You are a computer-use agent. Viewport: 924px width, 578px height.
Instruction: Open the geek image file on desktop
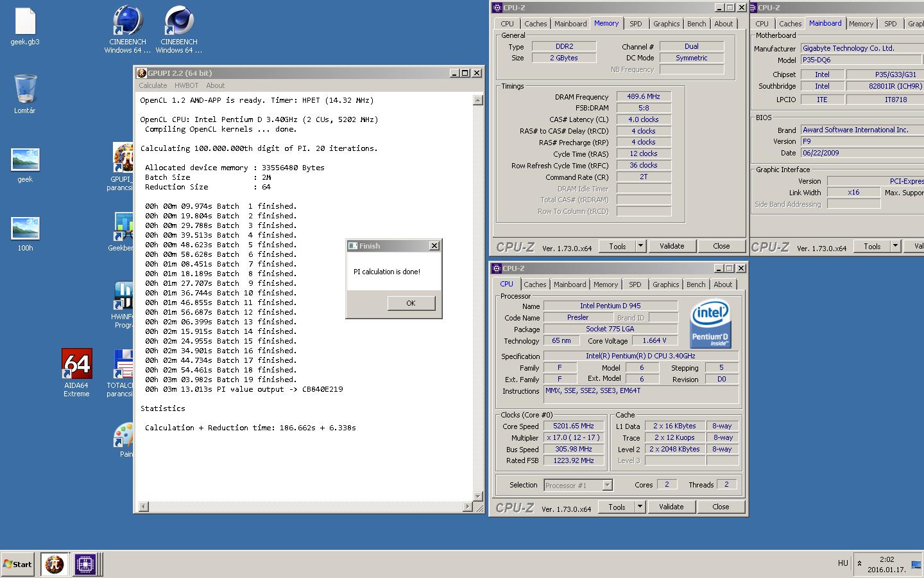25,165
